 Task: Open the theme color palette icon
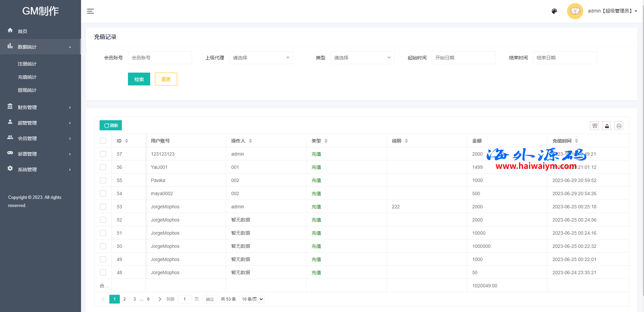554,11
